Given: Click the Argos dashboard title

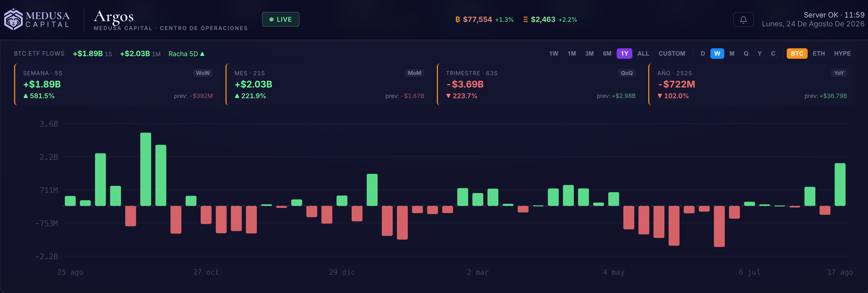Looking at the screenshot, I should tap(114, 17).
